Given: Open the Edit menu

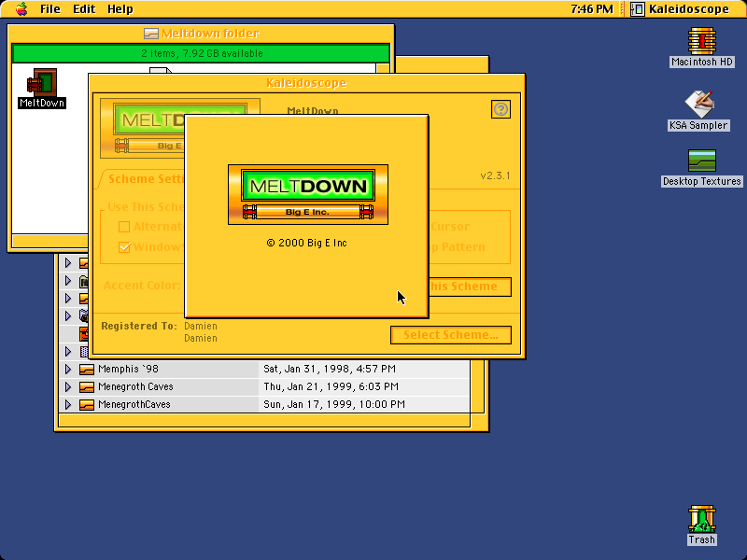Looking at the screenshot, I should tap(84, 9).
